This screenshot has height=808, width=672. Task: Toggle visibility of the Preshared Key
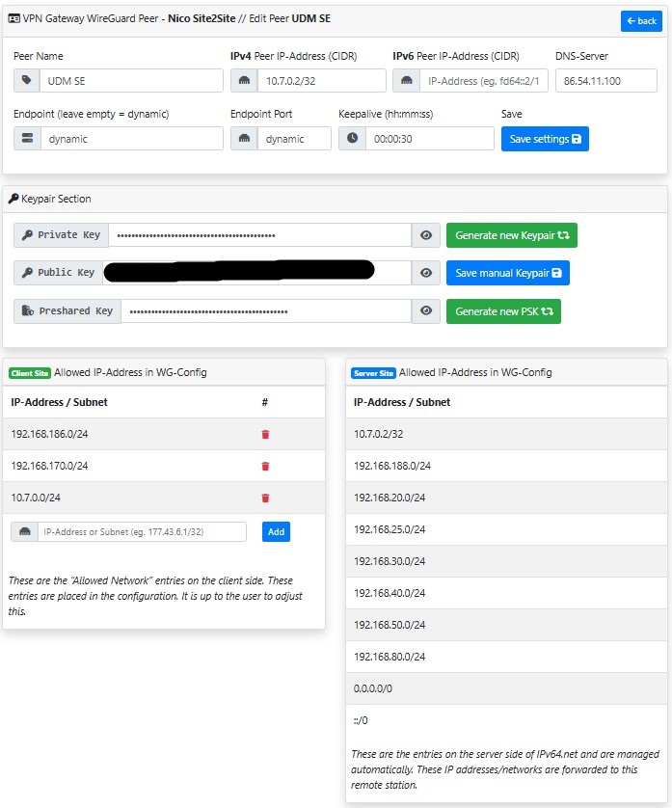[x=425, y=311]
